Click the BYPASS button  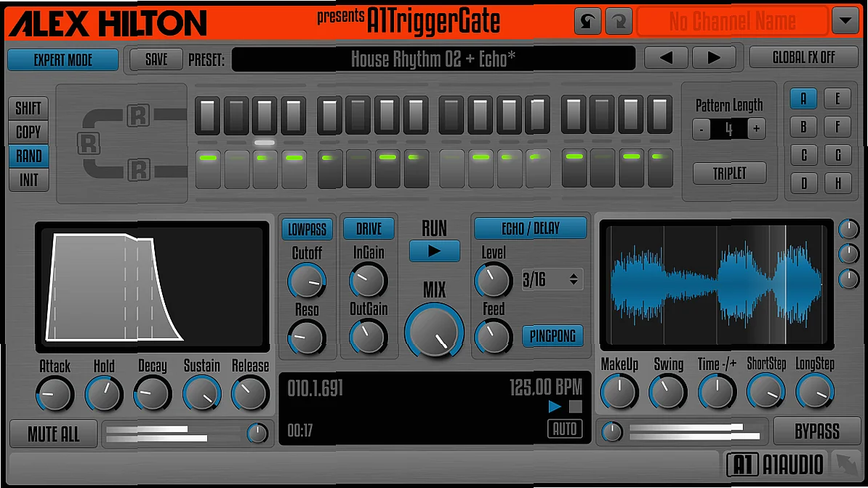coord(817,431)
